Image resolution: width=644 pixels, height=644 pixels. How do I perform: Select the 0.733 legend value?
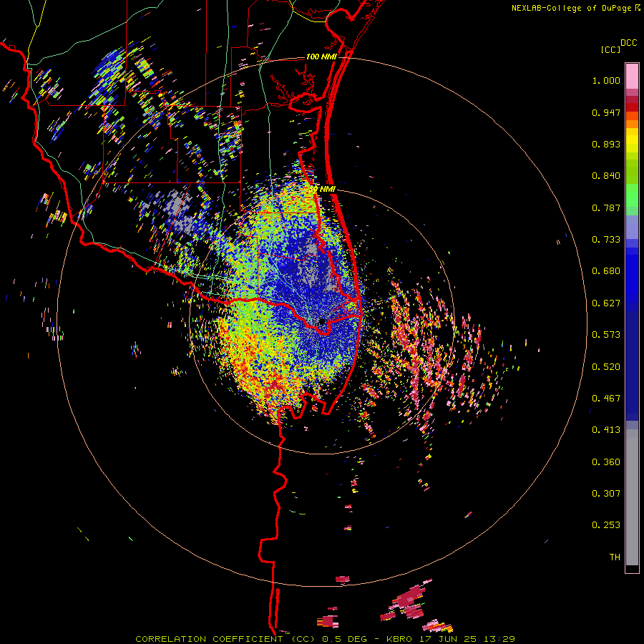coord(606,240)
